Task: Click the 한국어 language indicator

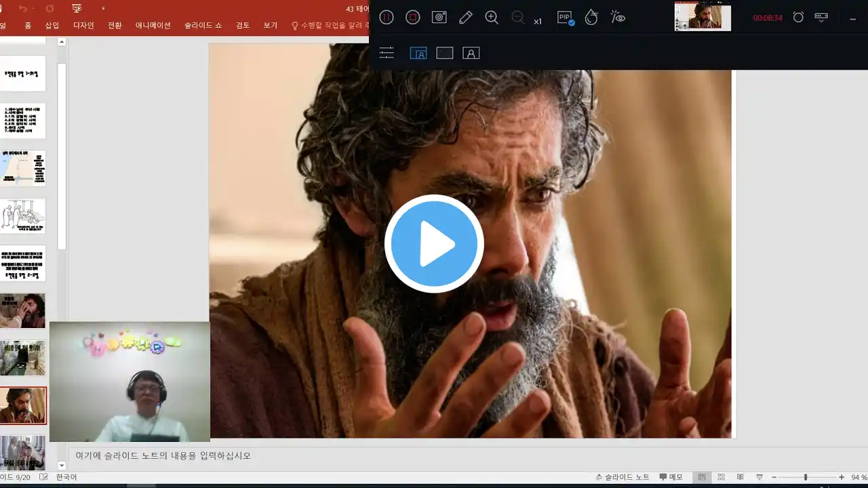Action: pos(66,477)
